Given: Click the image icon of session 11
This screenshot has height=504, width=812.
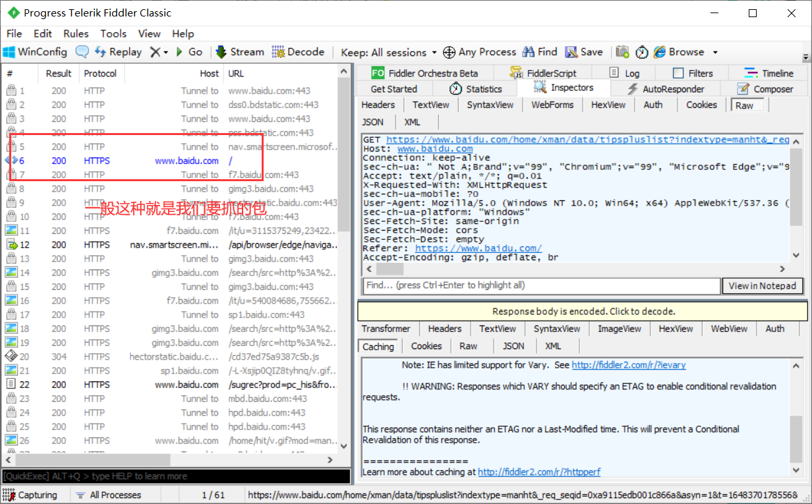Looking at the screenshot, I should [x=11, y=231].
